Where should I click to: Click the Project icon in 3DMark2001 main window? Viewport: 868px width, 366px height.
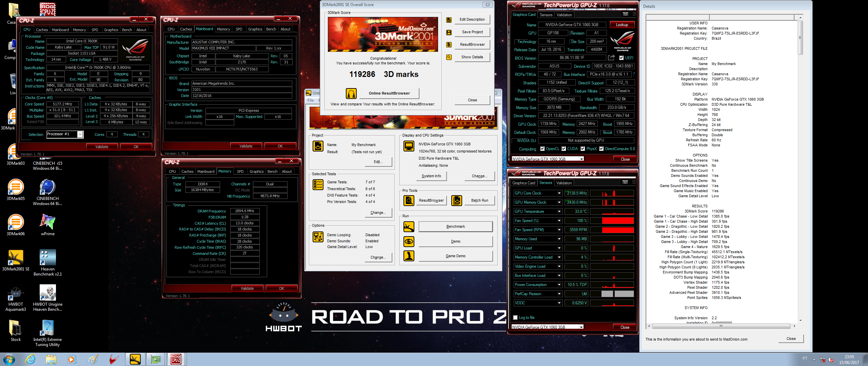tap(318, 146)
